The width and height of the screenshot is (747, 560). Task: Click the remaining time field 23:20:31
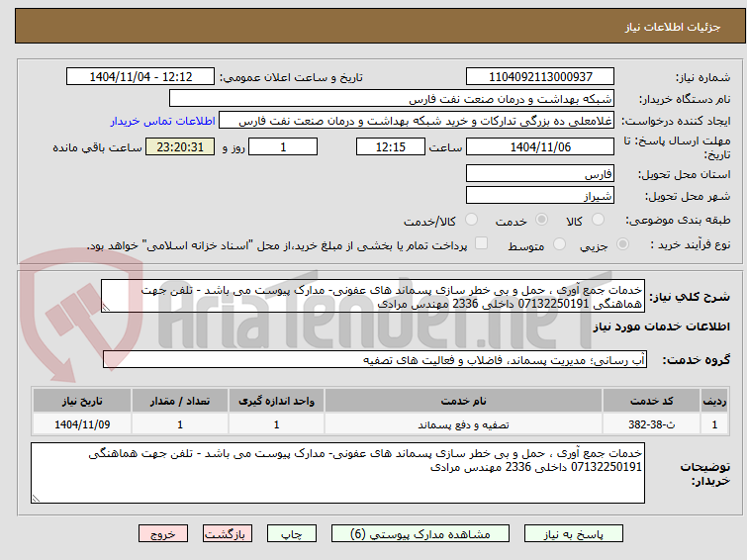[x=180, y=146]
